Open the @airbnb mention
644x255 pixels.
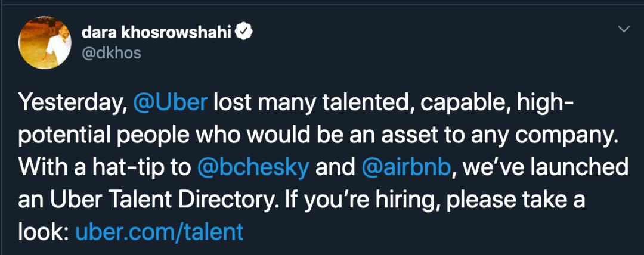(404, 167)
